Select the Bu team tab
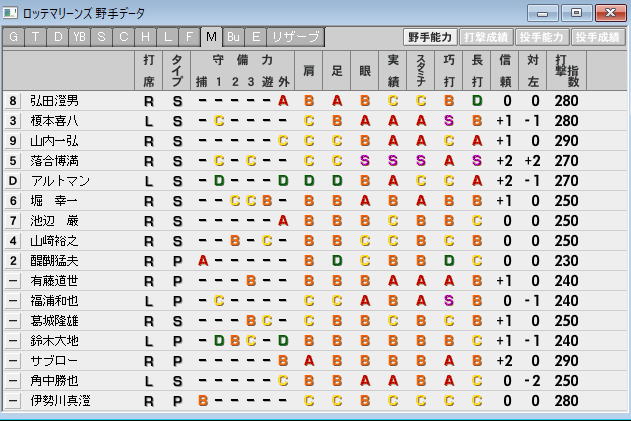Screen dimensions: 631x421 click(233, 37)
